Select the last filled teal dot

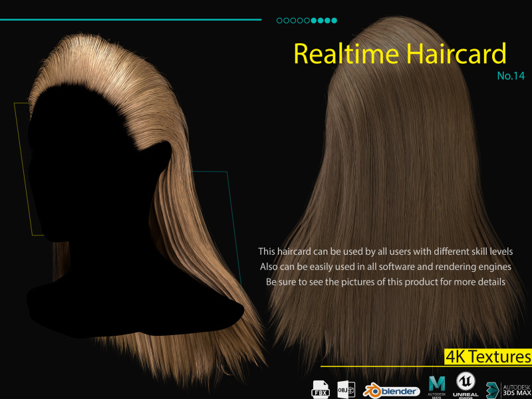click(334, 21)
